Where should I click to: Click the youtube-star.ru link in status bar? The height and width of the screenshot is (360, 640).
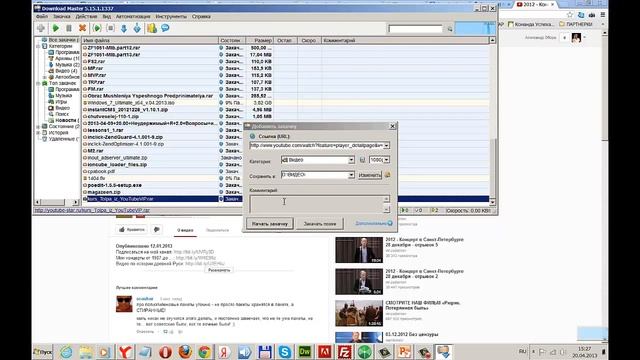click(x=92, y=211)
